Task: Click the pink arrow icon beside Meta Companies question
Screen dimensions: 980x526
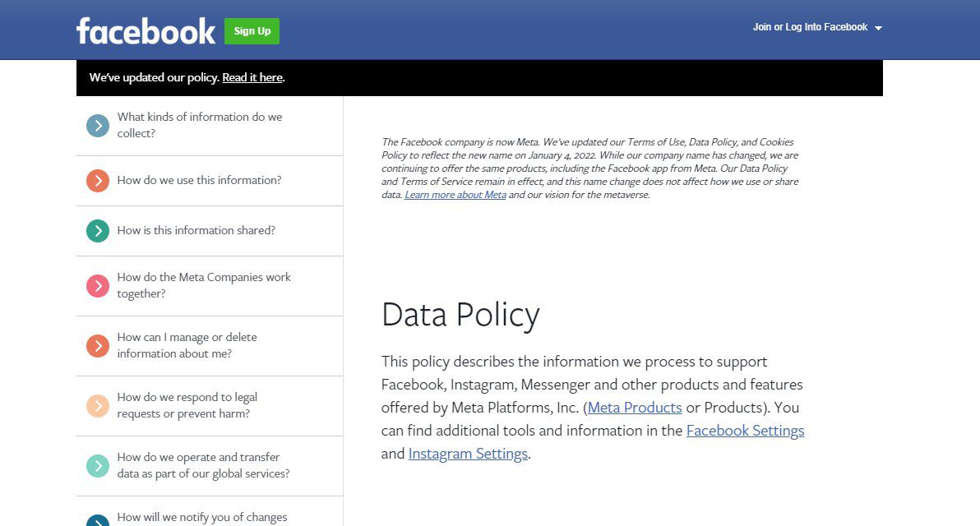Action: coord(97,286)
